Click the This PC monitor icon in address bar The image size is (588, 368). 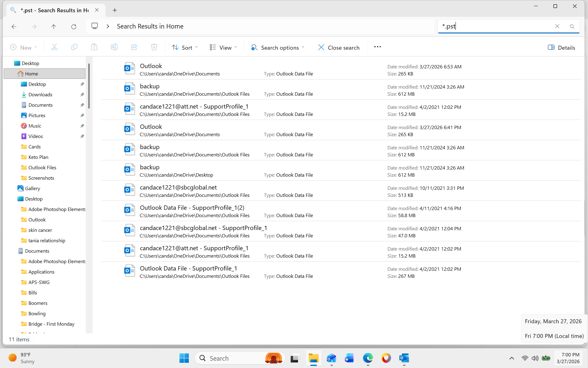[x=95, y=26]
